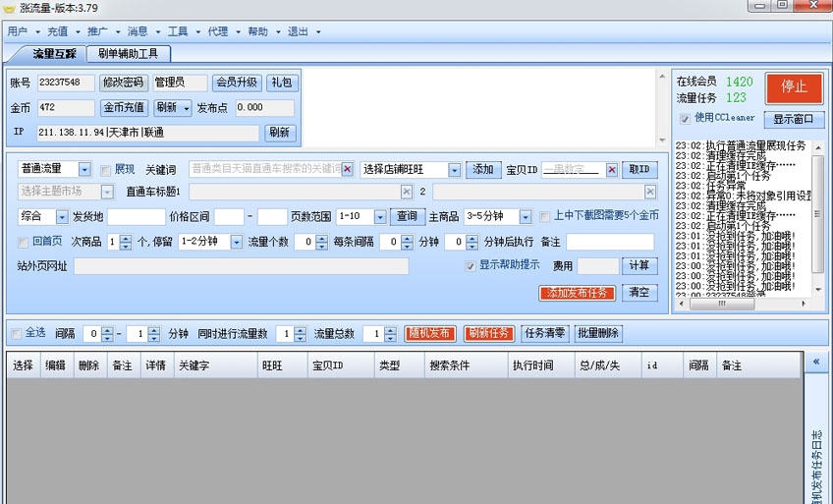This screenshot has height=504, width=833.
Task: Enable 上中下截图需要5个金币 checkbox
Action: [x=544, y=216]
